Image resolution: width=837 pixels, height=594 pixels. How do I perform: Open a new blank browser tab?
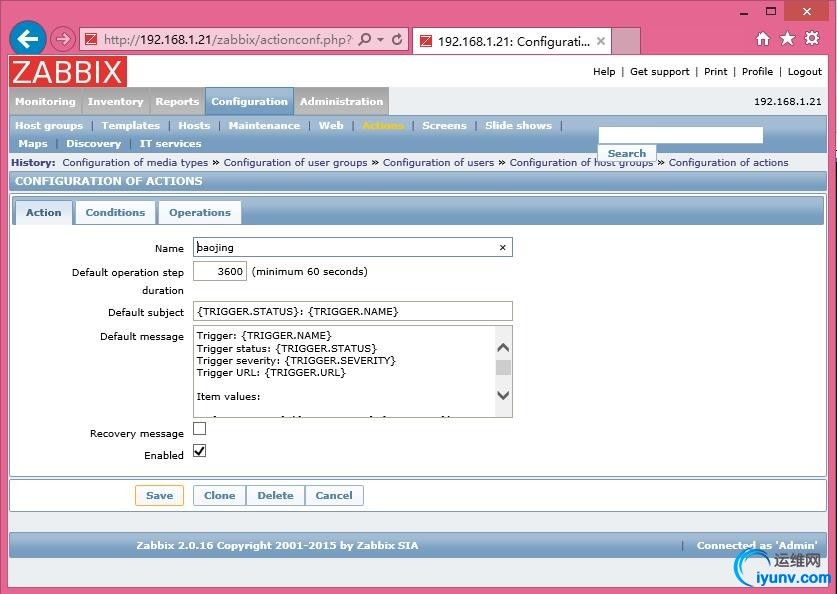[626, 41]
